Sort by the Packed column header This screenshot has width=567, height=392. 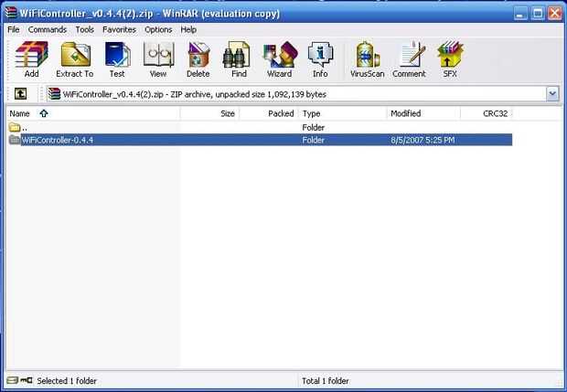pyautogui.click(x=269, y=113)
